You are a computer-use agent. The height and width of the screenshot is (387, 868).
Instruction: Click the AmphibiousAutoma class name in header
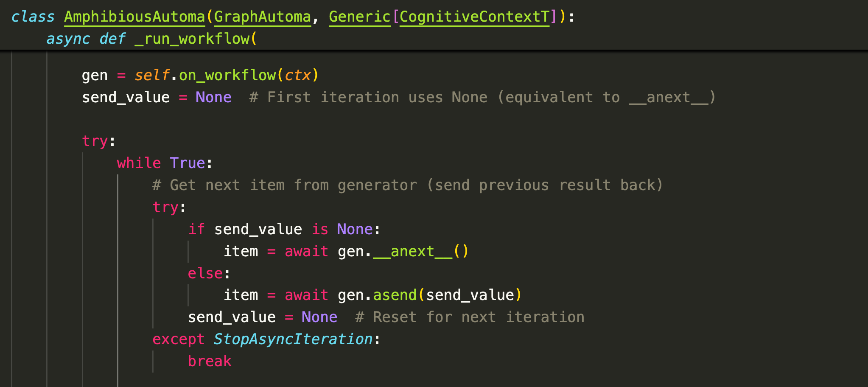[134, 17]
